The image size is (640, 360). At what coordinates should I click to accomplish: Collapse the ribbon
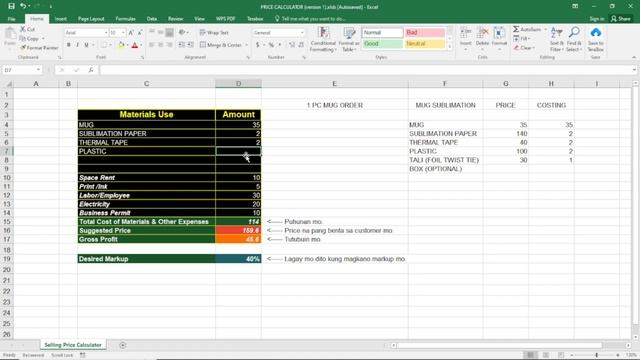pos(634,58)
